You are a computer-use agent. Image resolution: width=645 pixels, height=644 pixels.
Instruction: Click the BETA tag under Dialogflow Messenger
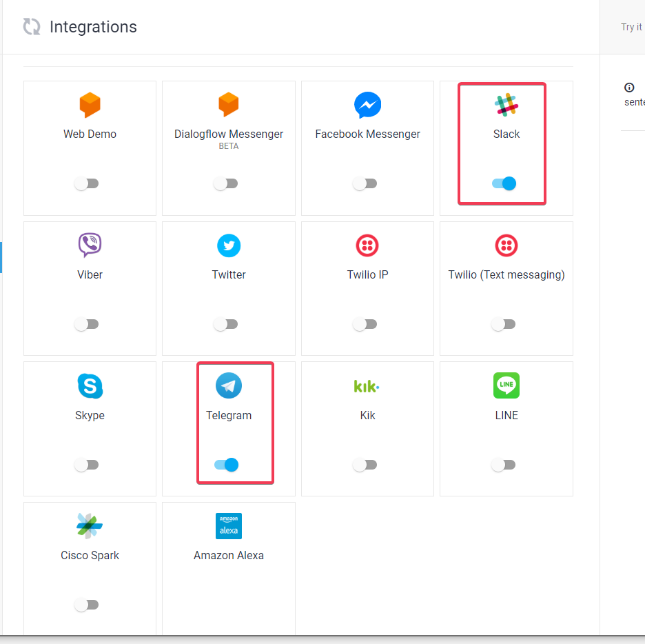[229, 146]
